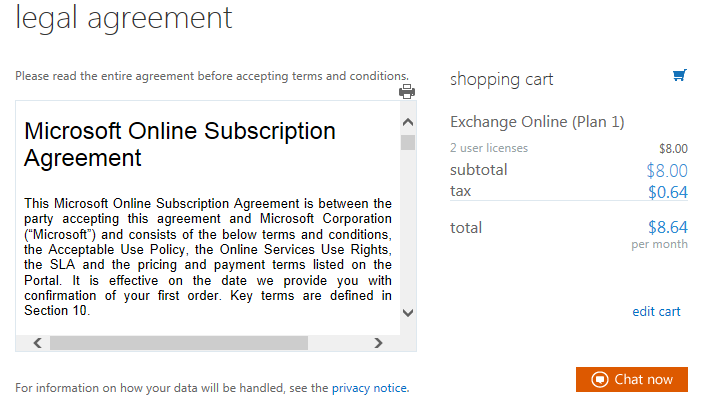Screen dimensions: 720x406
Task: Click the printer icon above the agreement
Action: (x=407, y=92)
